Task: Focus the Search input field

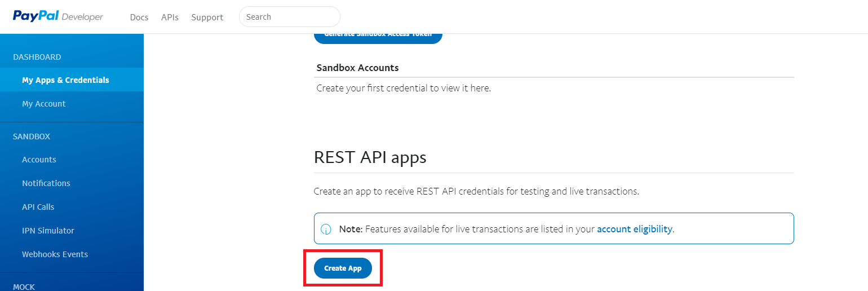Action: pyautogui.click(x=290, y=17)
